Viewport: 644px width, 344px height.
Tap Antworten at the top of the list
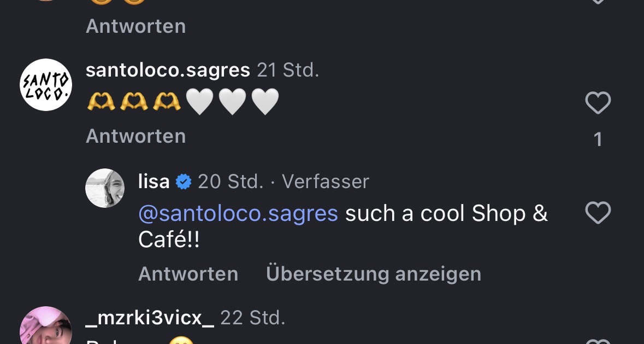click(135, 26)
